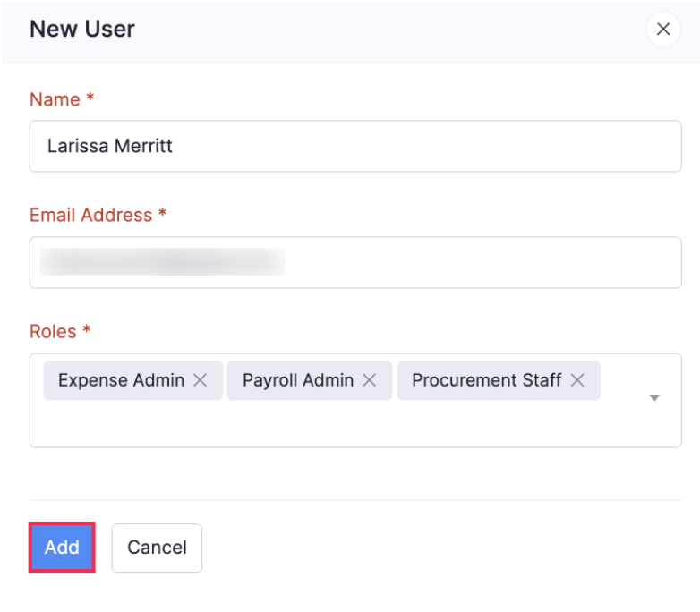Close the New User dialog
This screenshot has width=700, height=612.
(x=662, y=30)
